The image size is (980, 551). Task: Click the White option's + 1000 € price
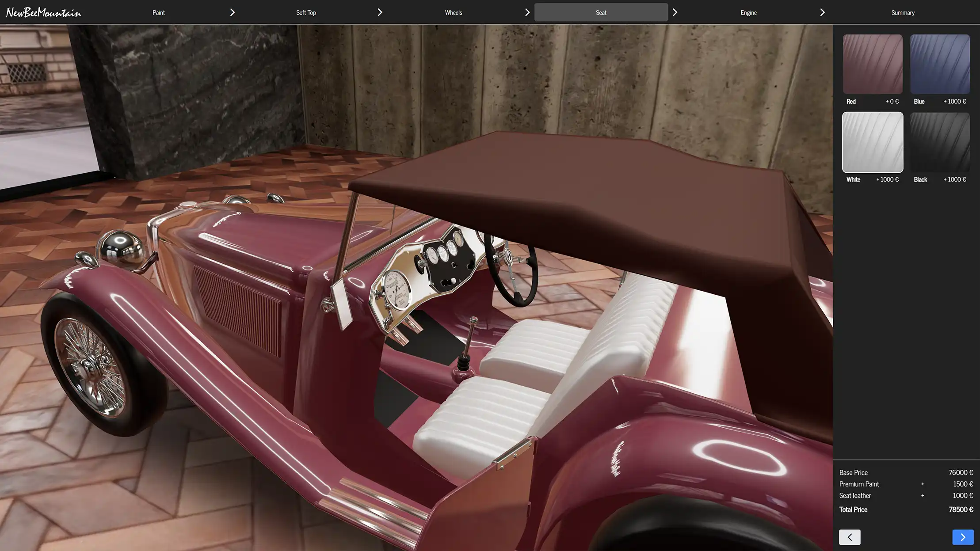coord(887,179)
